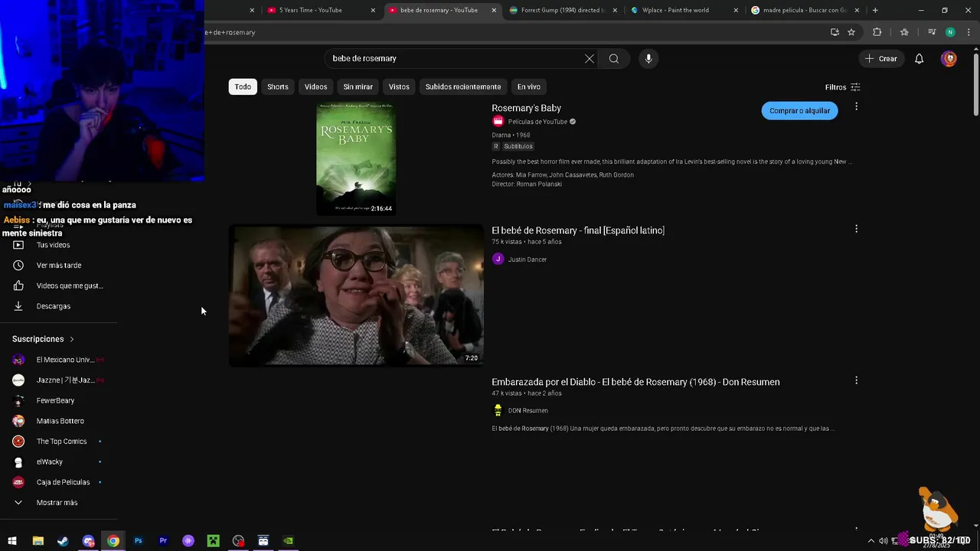Open NVIDIA app from taskbar
The height and width of the screenshot is (551, 980).
pos(288,541)
